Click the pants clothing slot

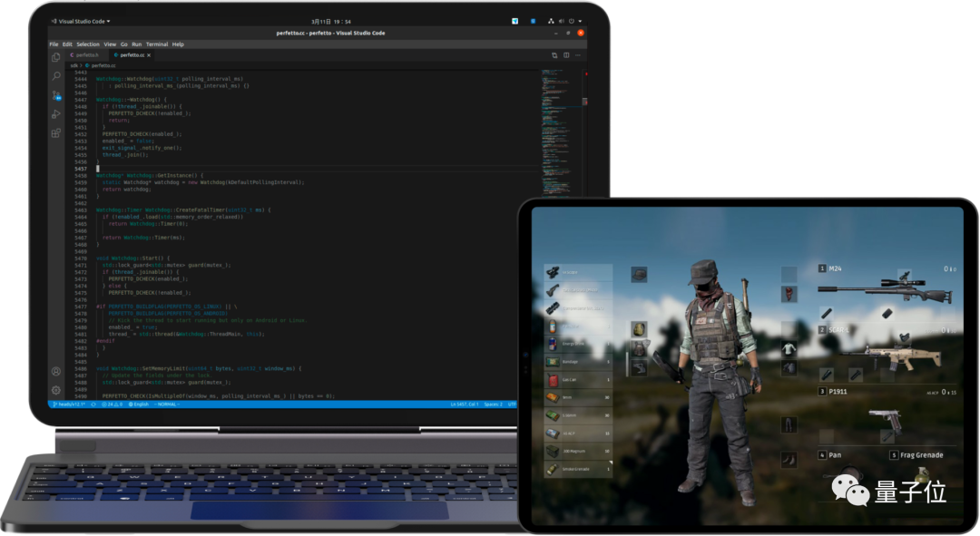(789, 424)
